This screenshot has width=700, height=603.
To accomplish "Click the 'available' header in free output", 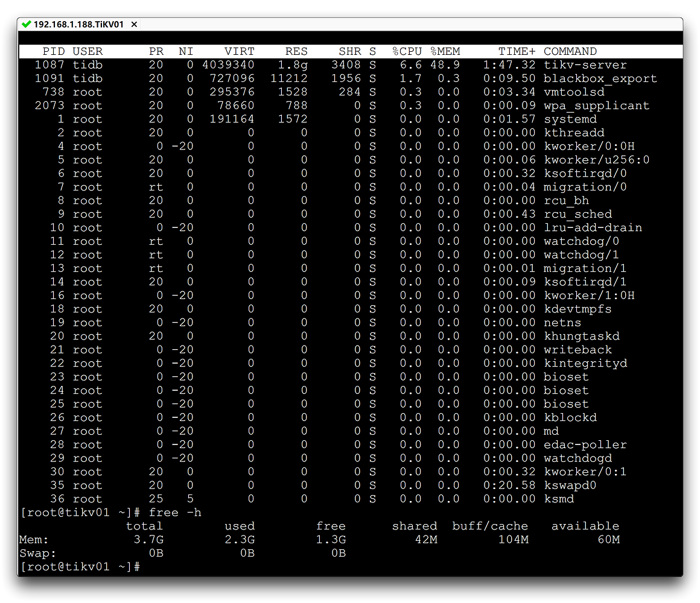I will pyautogui.click(x=585, y=526).
